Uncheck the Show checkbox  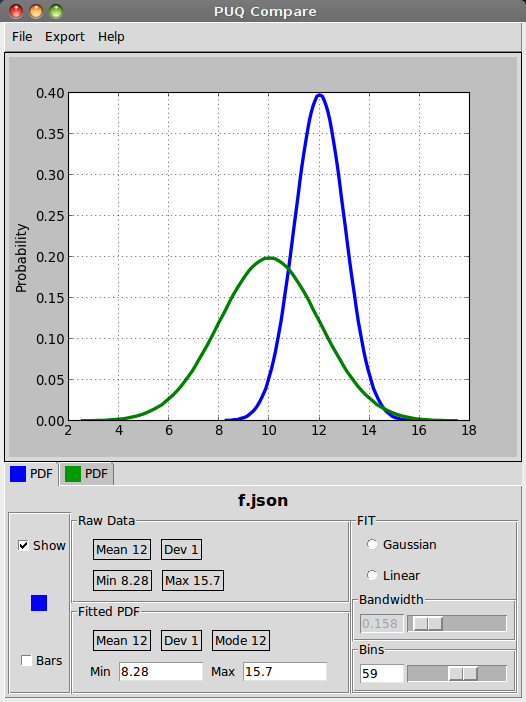click(23, 545)
